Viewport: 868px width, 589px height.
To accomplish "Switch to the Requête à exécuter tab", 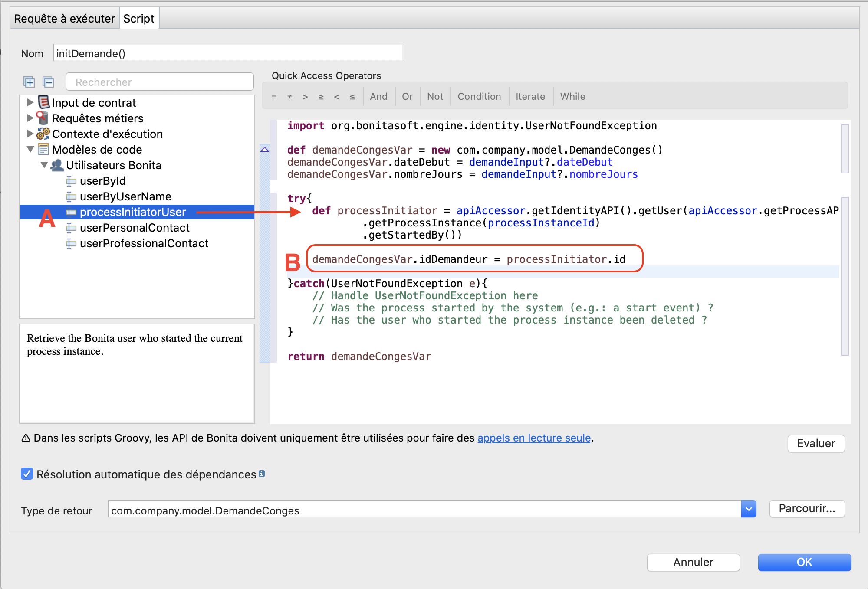I will click(x=64, y=19).
